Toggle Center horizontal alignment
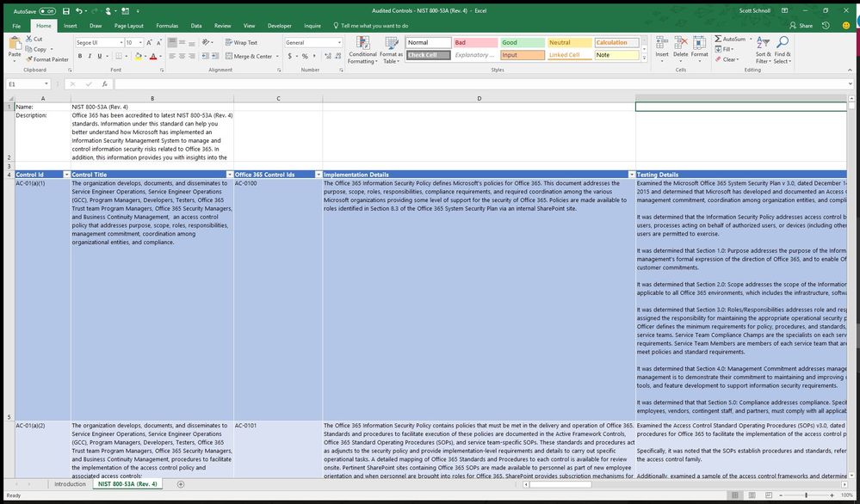The height and width of the screenshot is (504, 860). [x=183, y=56]
